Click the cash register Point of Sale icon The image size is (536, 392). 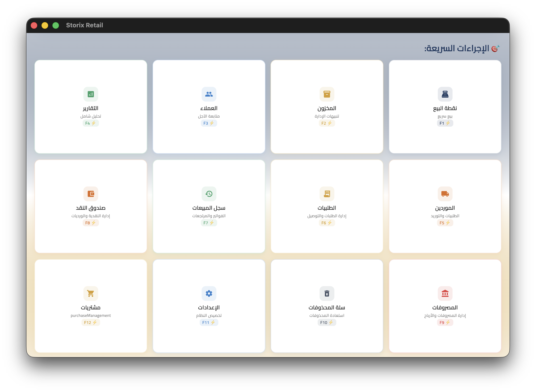pos(445,94)
